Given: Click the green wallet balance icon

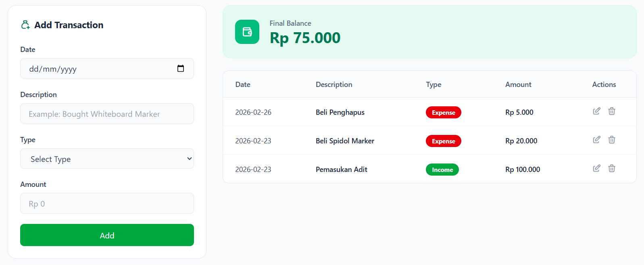Looking at the screenshot, I should tap(247, 32).
